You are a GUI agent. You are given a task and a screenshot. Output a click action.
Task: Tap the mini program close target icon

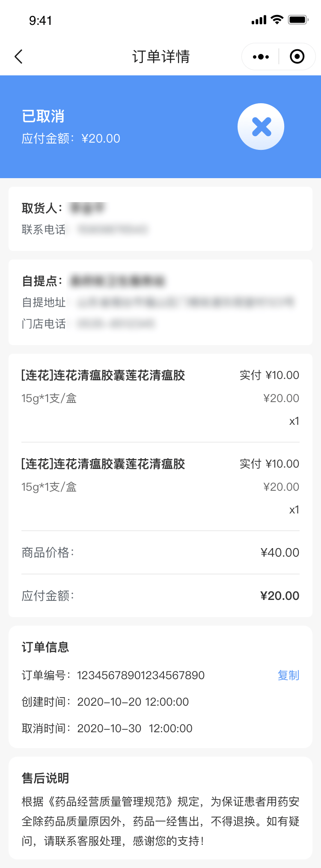point(297,57)
